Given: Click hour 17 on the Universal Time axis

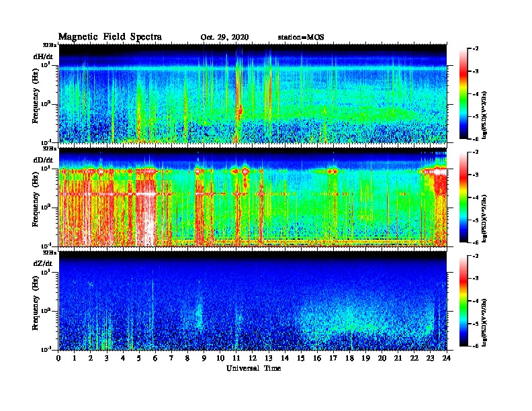Looking at the screenshot, I should click(334, 359).
